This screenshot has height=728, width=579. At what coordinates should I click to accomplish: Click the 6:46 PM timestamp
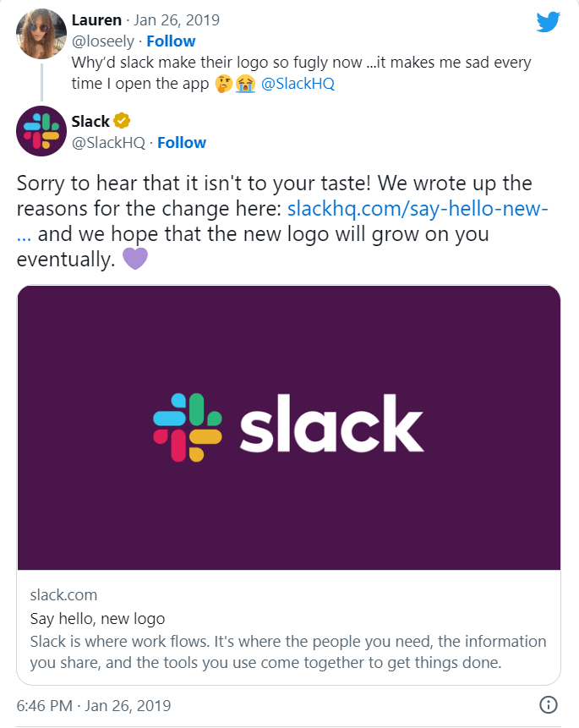[41, 704]
